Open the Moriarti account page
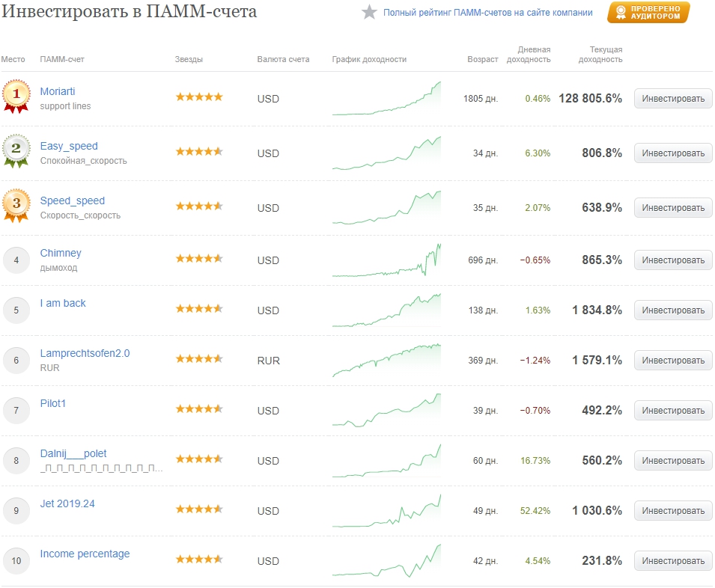 pyautogui.click(x=58, y=91)
